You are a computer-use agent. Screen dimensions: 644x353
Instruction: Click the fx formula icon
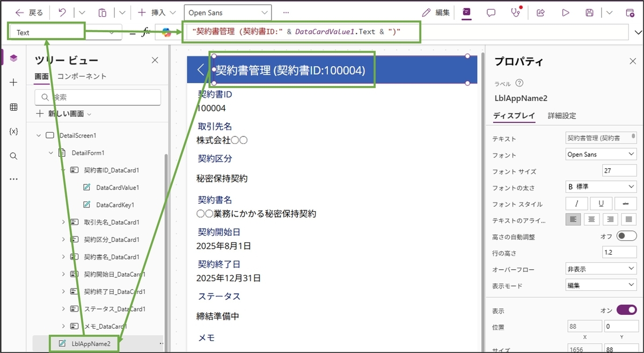pyautogui.click(x=145, y=32)
